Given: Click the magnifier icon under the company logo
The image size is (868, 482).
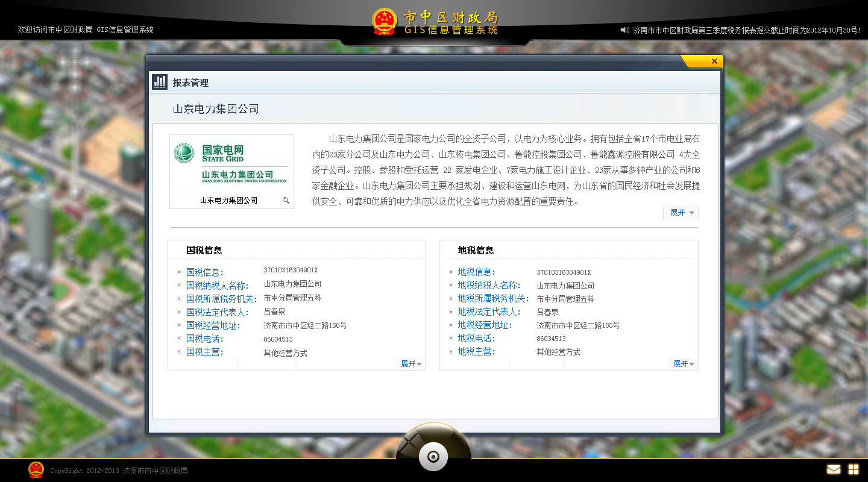Looking at the screenshot, I should 286,201.
